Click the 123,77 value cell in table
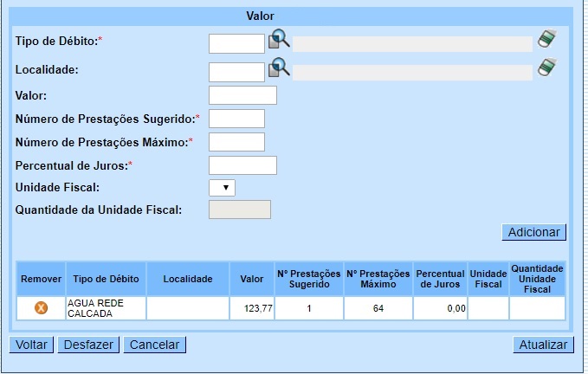The width and height of the screenshot is (588, 374). click(x=252, y=308)
